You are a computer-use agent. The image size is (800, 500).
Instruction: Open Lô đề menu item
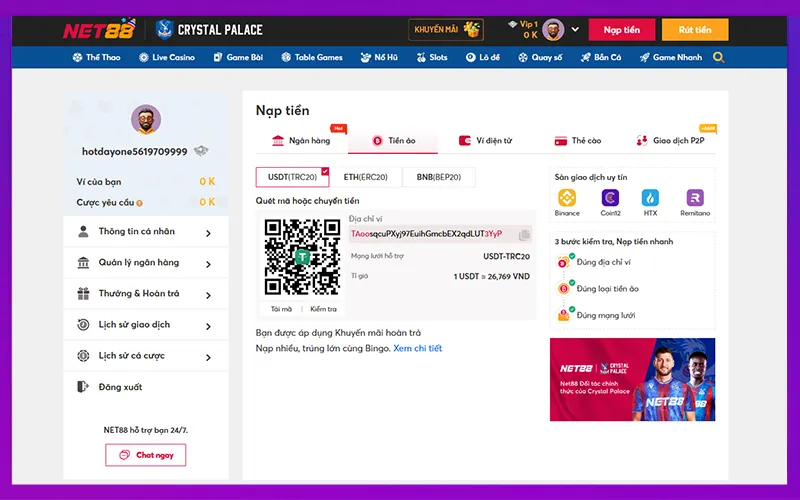click(x=483, y=57)
